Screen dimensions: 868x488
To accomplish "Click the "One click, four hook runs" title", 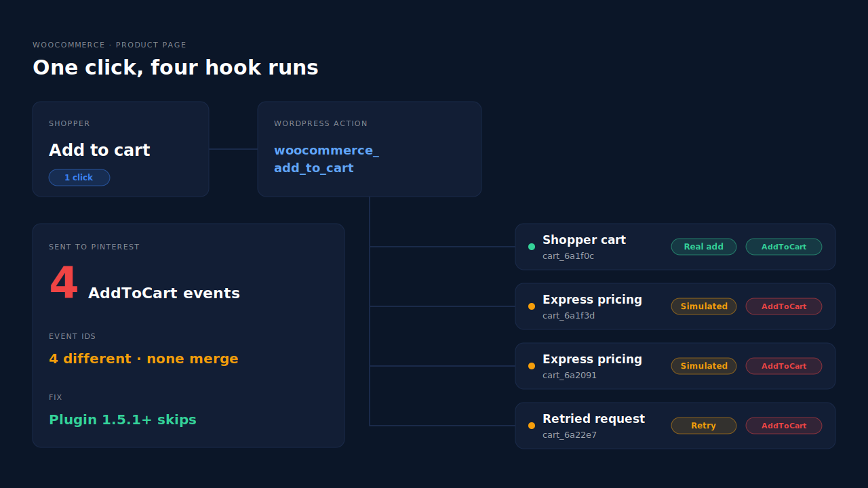I will tap(176, 68).
